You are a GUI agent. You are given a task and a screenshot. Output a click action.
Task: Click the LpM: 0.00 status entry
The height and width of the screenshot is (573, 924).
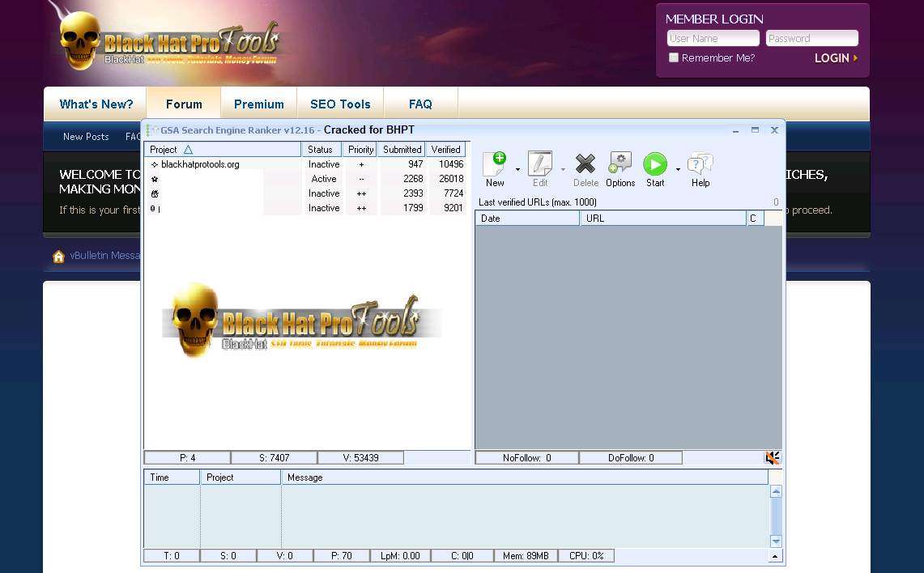[x=400, y=556]
